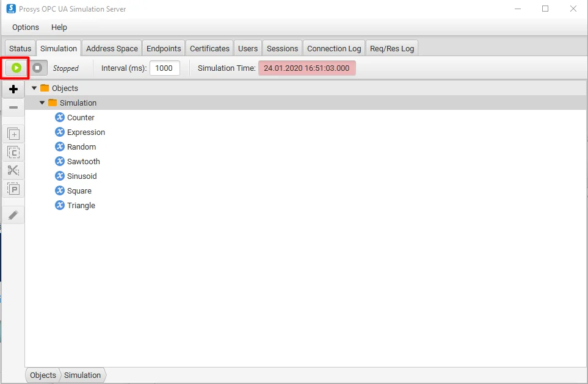Open the Options menu

(26, 27)
